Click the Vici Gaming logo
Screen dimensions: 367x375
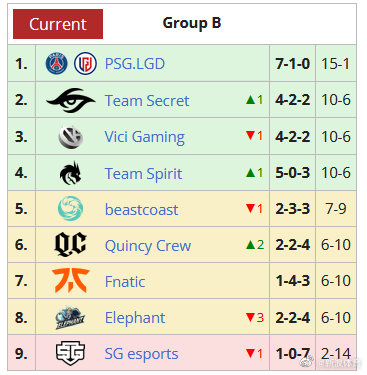(x=71, y=137)
